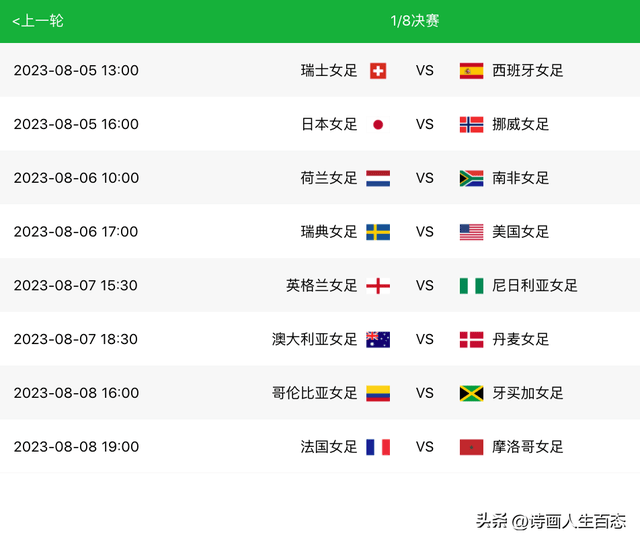Click the Spain flag icon

[471, 71]
